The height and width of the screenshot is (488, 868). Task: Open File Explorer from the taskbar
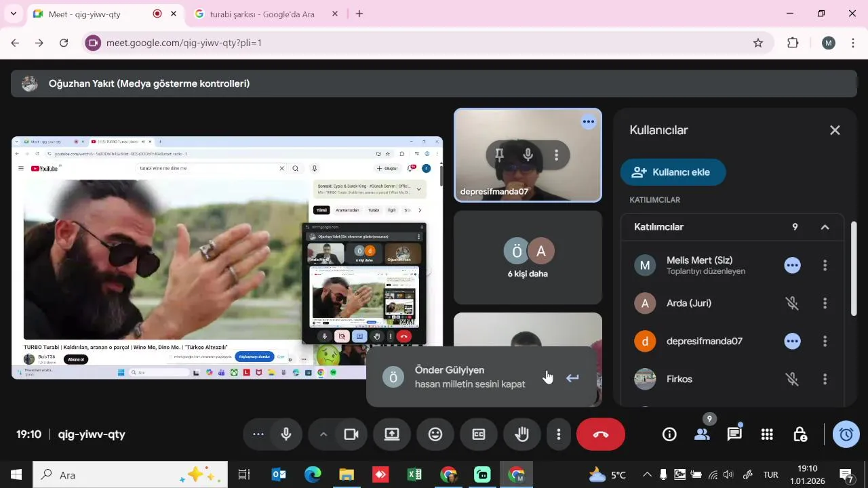(347, 475)
